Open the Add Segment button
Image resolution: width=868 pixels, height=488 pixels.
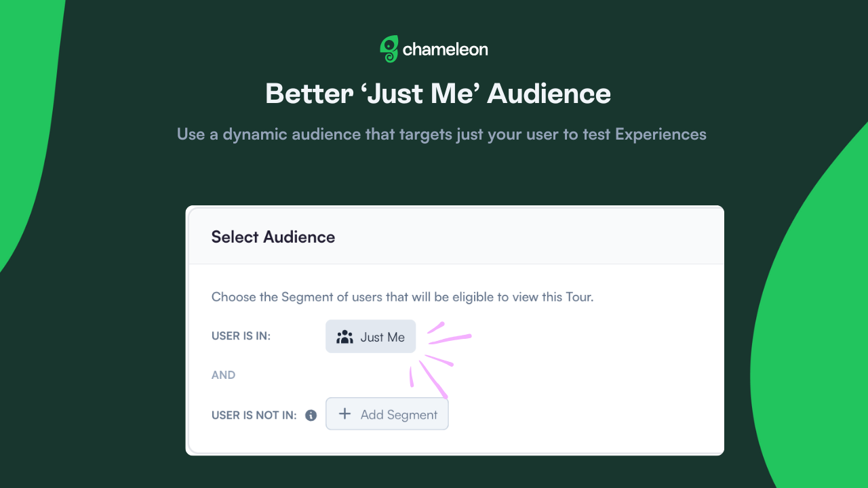click(x=387, y=414)
